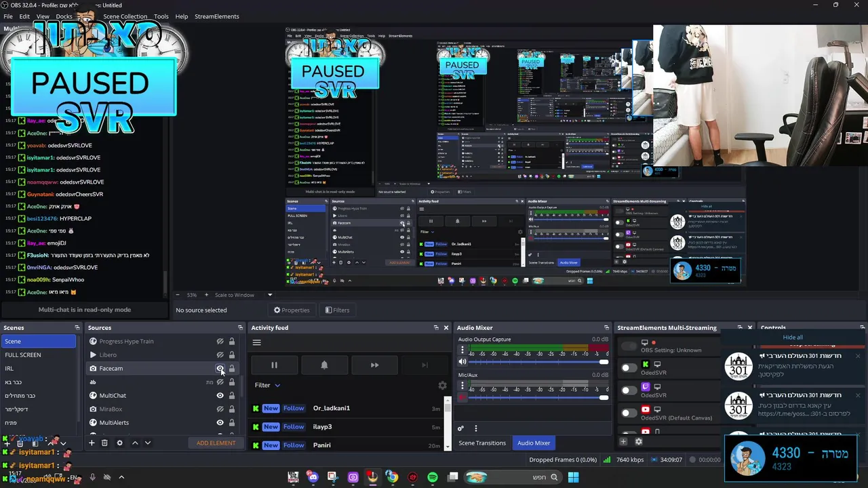868x488 pixels.
Task: Select the IRL scene
Action: (x=39, y=368)
